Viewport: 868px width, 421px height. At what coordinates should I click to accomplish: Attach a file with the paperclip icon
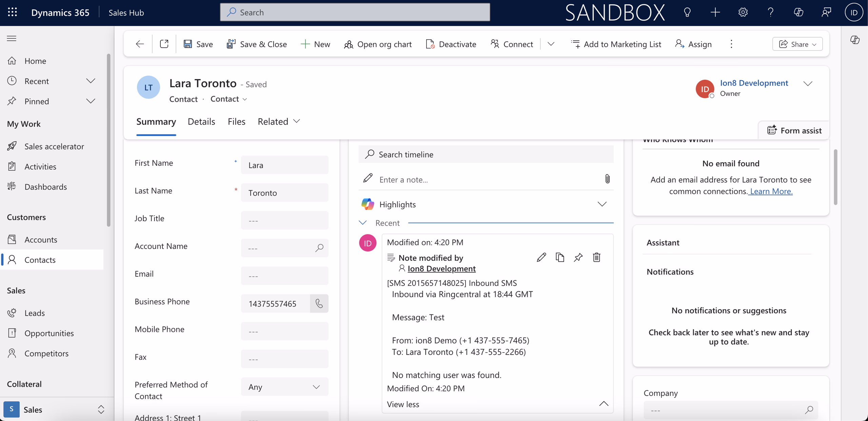[x=607, y=179]
